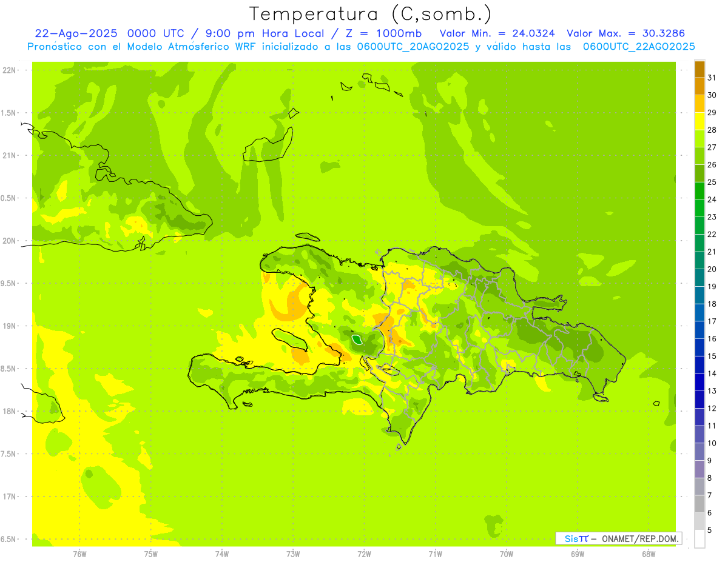Click the "76W" longitude label

point(79,554)
